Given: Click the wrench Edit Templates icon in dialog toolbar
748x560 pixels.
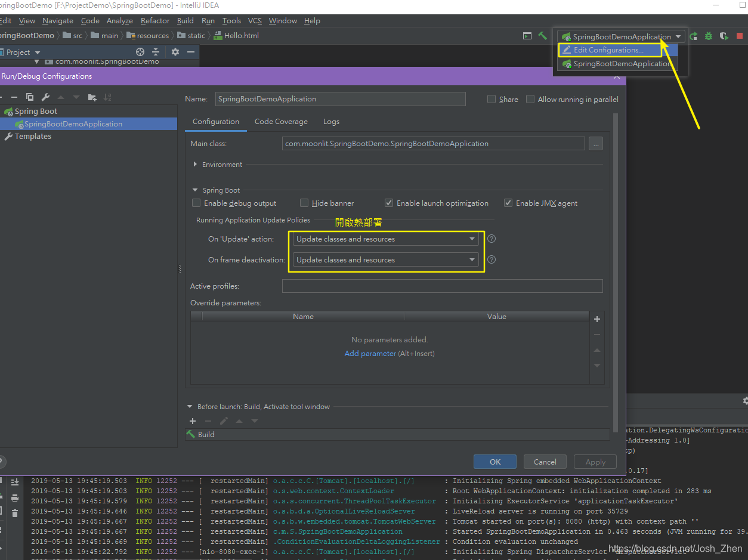Looking at the screenshot, I should click(x=45, y=97).
